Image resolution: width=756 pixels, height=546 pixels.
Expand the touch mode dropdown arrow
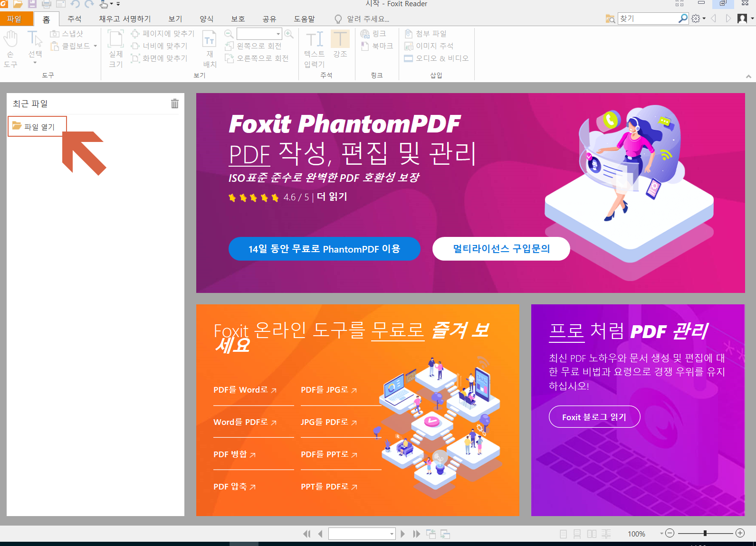click(112, 4)
